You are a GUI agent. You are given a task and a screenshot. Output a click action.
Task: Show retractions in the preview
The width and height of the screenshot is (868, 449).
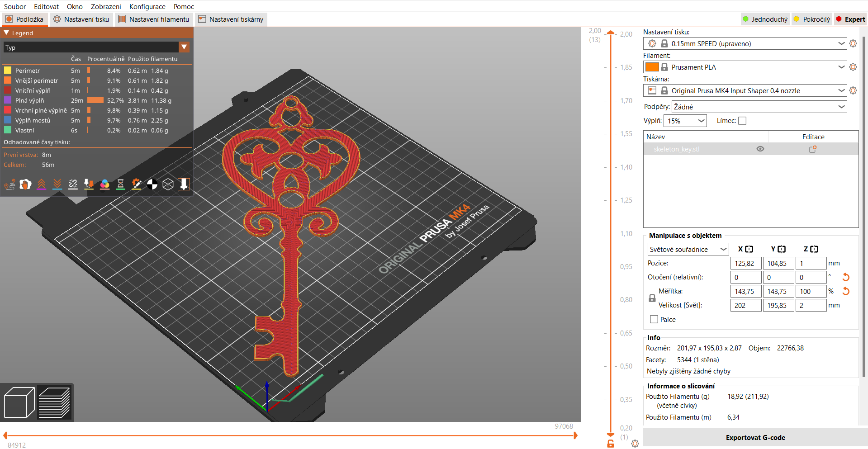41,184
